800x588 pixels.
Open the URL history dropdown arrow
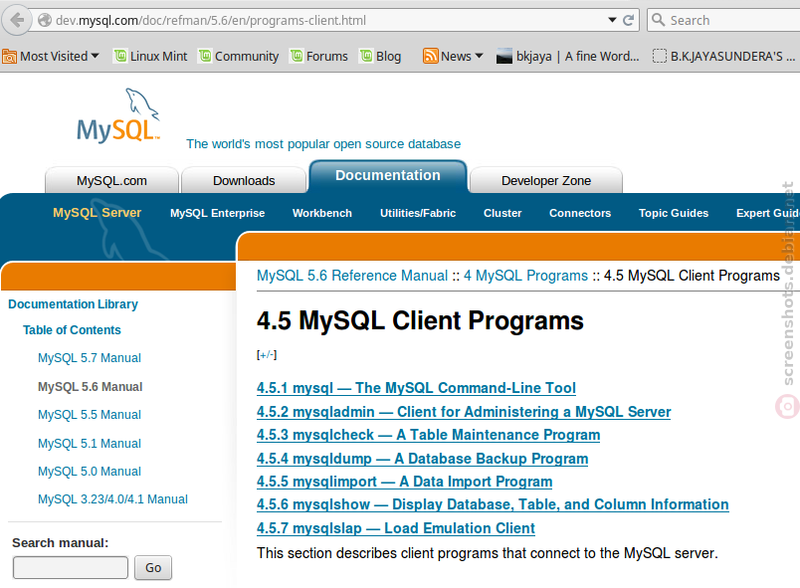(612, 20)
